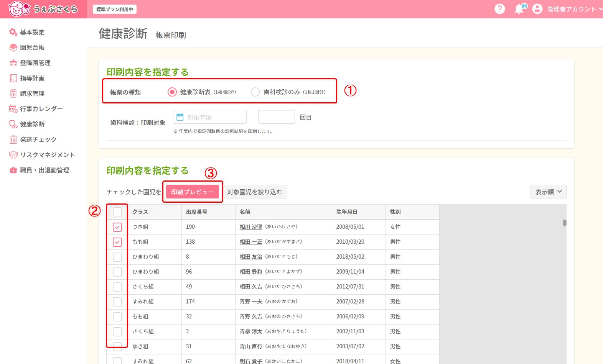Select the 歯科検診のみ radio button
The width and height of the screenshot is (603, 364).
pyautogui.click(x=255, y=92)
